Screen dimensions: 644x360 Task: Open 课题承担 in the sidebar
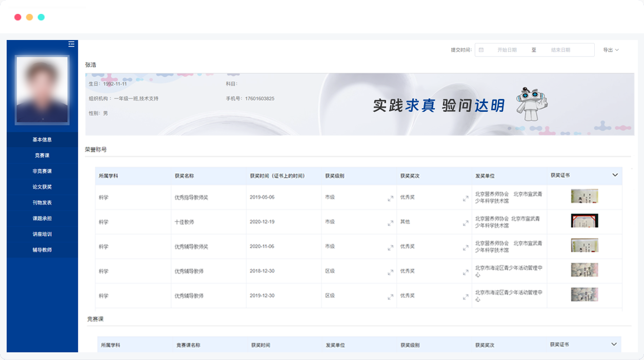click(42, 218)
